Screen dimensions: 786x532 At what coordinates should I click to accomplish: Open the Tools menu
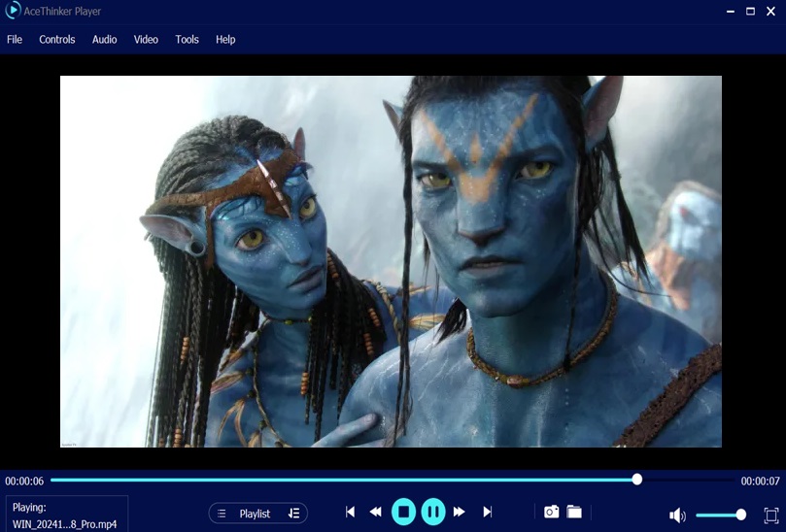187,40
